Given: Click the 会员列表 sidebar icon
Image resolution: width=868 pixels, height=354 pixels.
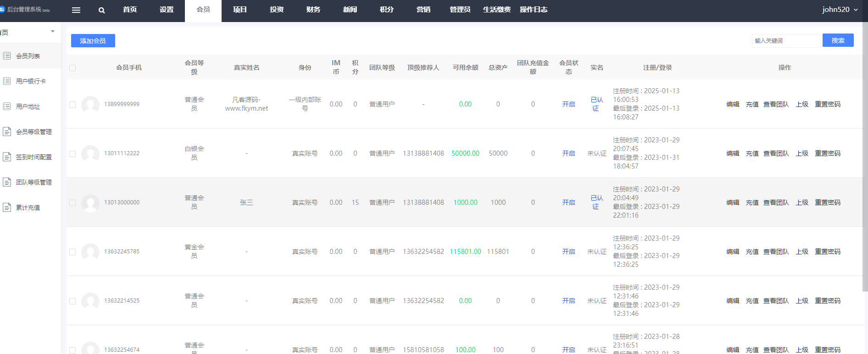Looking at the screenshot, I should point(7,56).
